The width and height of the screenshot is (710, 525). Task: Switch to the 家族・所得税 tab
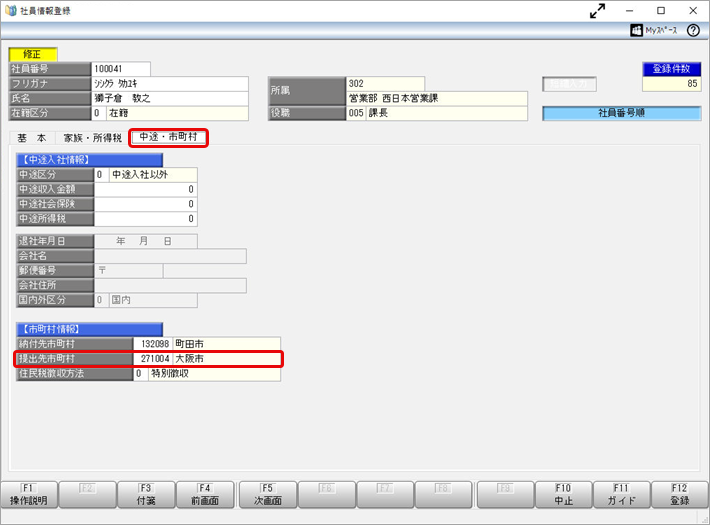click(x=92, y=138)
